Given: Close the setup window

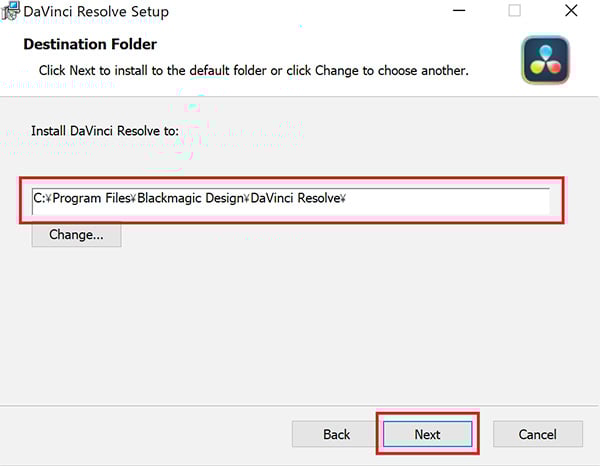Looking at the screenshot, I should pos(571,11).
